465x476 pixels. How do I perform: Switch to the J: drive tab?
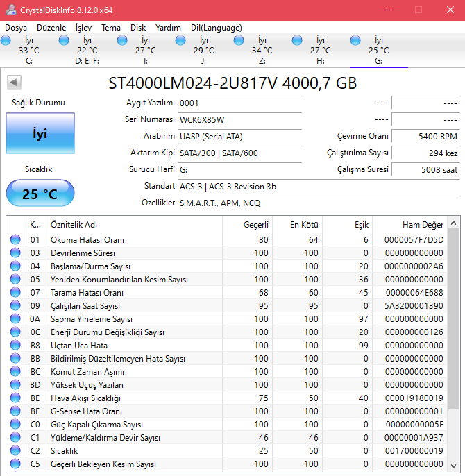tap(204, 51)
